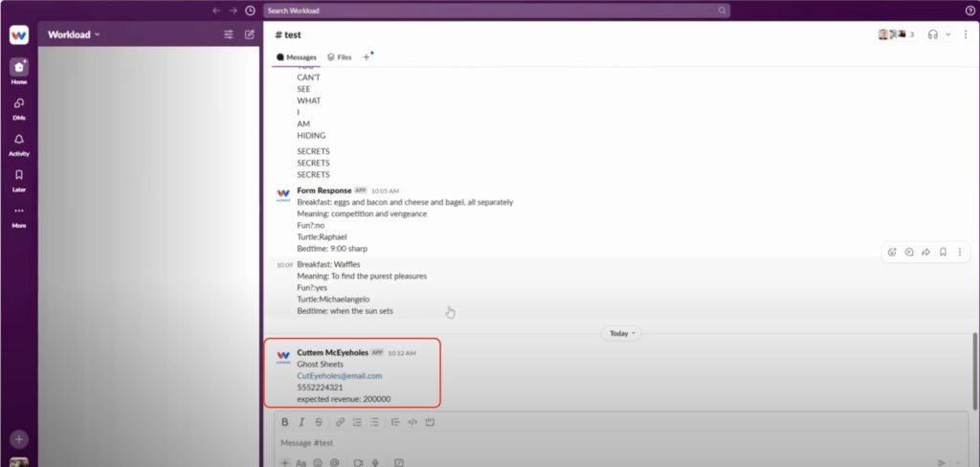
Task: Open the CutEyeholes@email.com link
Action: click(340, 376)
